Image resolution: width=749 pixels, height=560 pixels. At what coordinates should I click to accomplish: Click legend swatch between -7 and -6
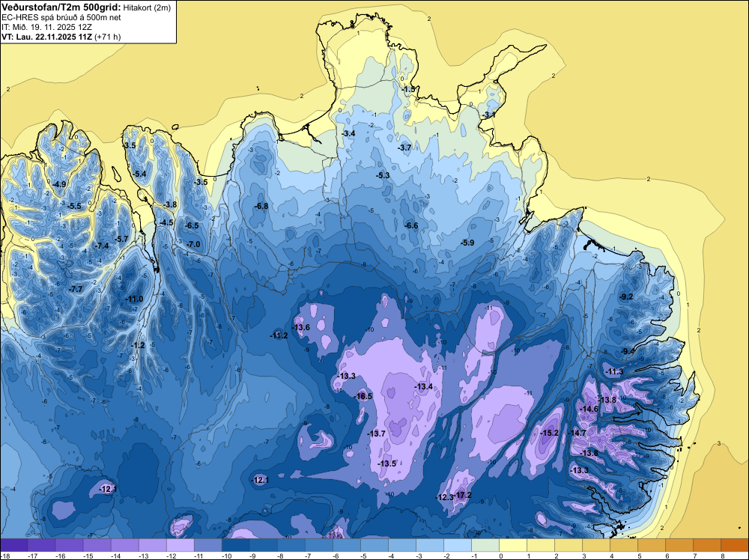(319, 545)
